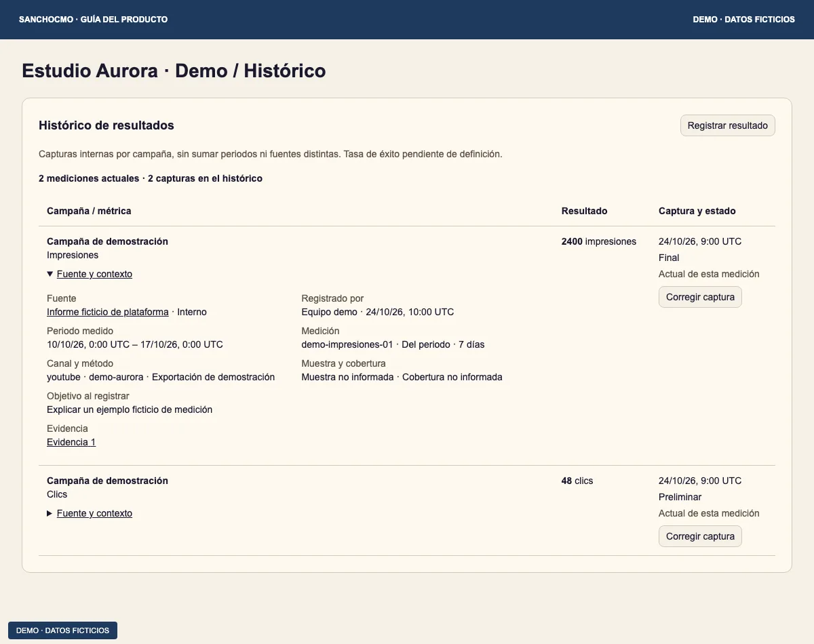The height and width of the screenshot is (644, 814).
Task: Click the Campaña / métrica column header
Action: (x=89, y=211)
